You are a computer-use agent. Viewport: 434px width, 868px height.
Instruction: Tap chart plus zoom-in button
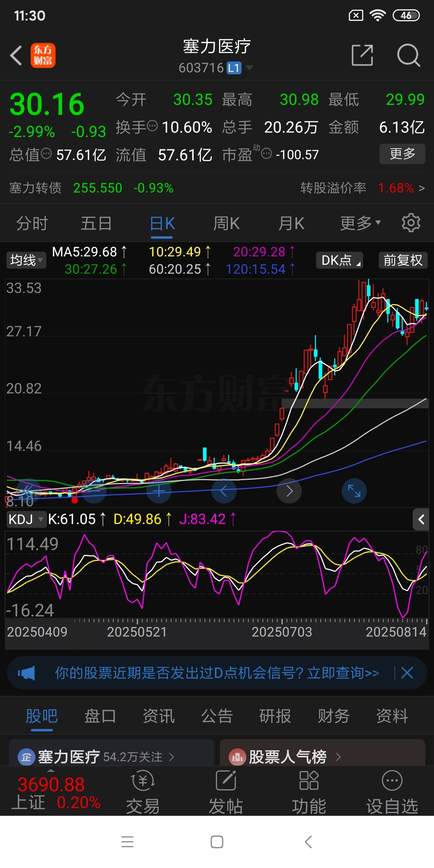click(x=159, y=491)
